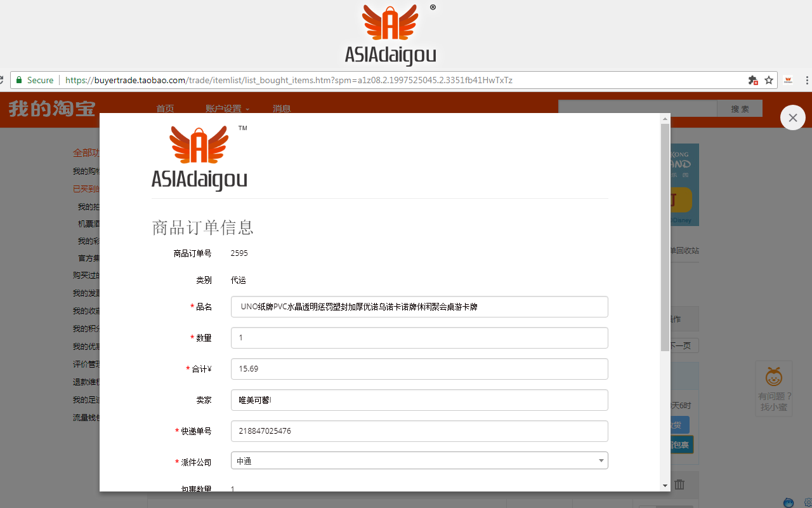Click the 代运 category value
This screenshot has height=508, width=812.
[238, 280]
